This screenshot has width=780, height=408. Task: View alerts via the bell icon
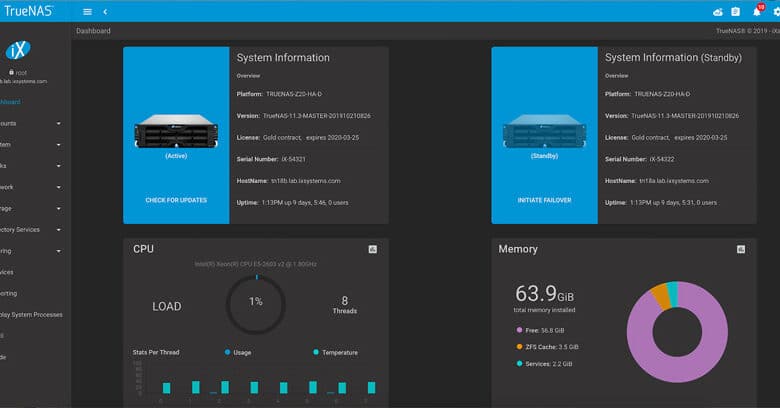[757, 11]
